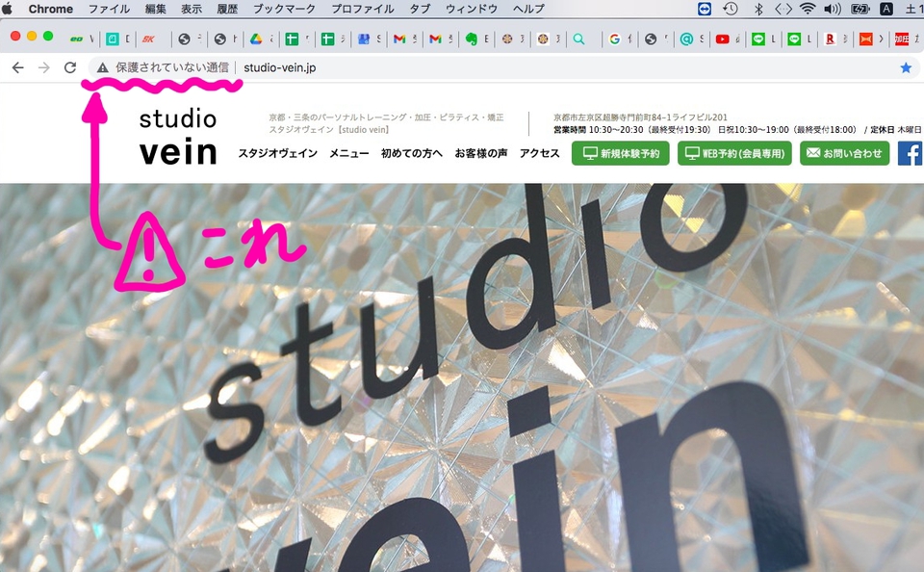Open the Chrome application menu
Screen dimensions: 924x572
pos(51,9)
